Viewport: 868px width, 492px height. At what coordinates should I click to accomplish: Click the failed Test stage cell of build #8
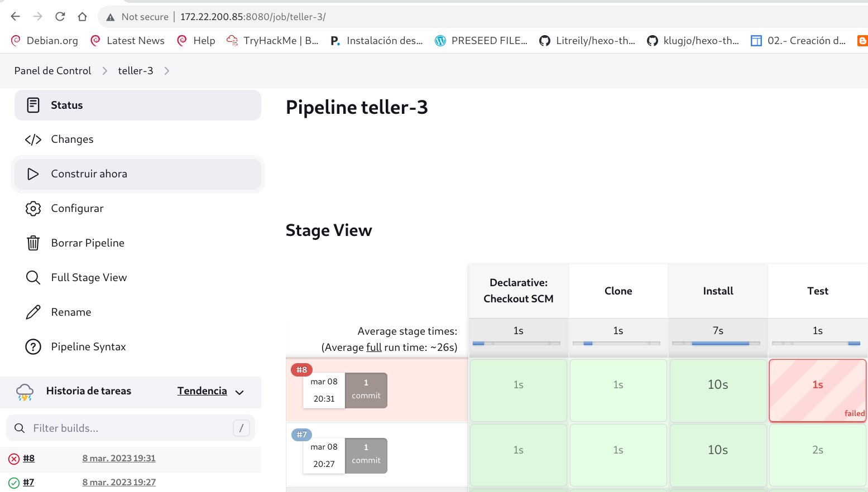coord(817,390)
